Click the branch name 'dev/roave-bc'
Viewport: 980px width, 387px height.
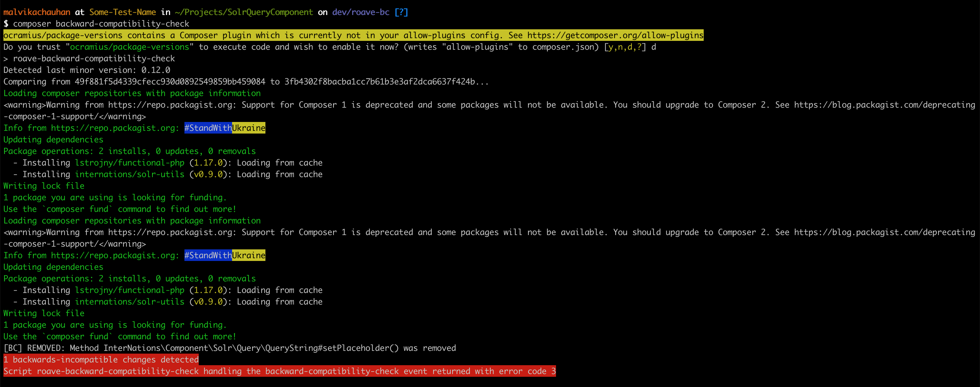pos(361,12)
